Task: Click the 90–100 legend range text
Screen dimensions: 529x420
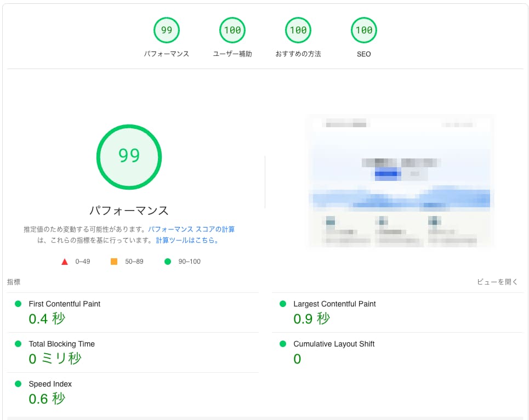Action: point(189,262)
